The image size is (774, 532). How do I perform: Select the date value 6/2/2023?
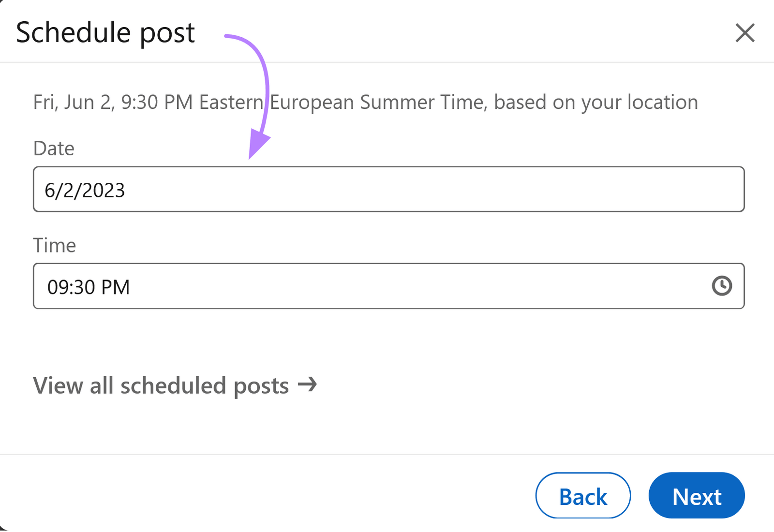click(x=86, y=190)
